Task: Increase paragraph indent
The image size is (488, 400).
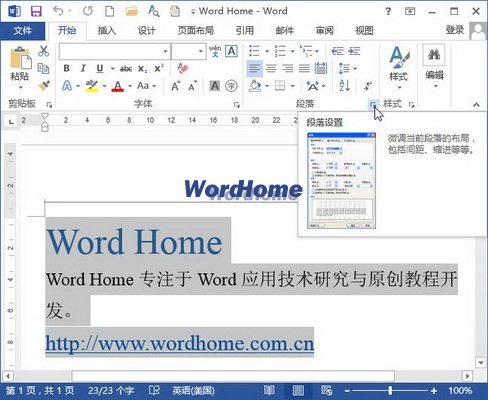Action: [x=354, y=51]
